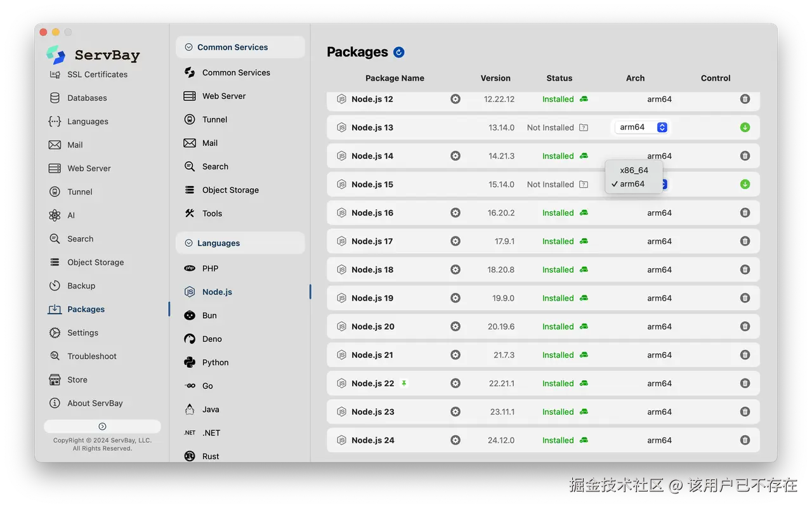812x508 pixels.
Task: Open settings gear for Node.js 14
Action: [x=455, y=156]
